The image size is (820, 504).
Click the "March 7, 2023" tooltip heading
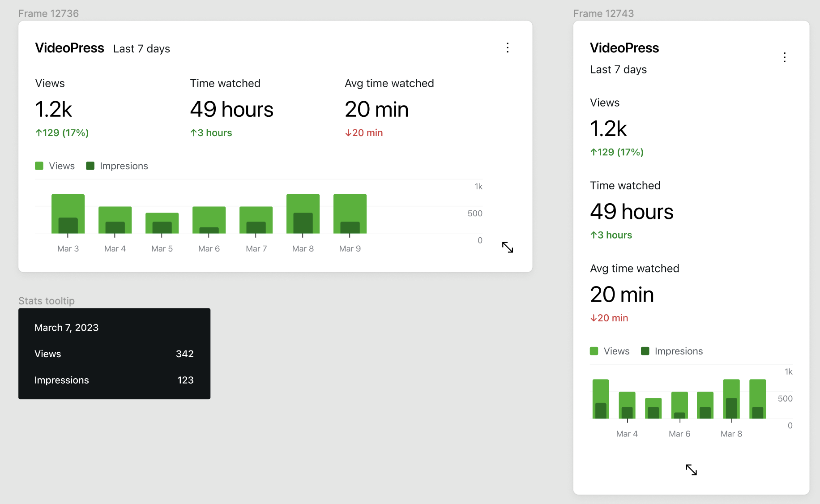coord(66,328)
